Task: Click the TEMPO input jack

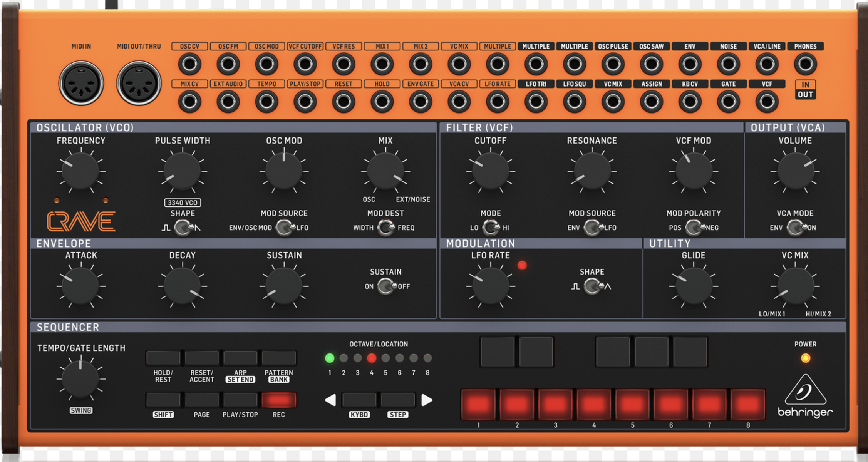Action: pyautogui.click(x=266, y=102)
